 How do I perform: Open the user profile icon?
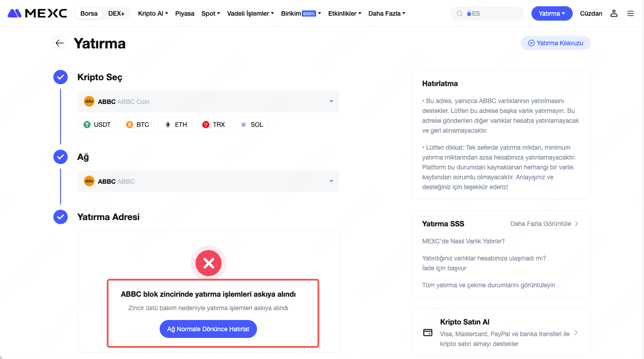point(614,13)
